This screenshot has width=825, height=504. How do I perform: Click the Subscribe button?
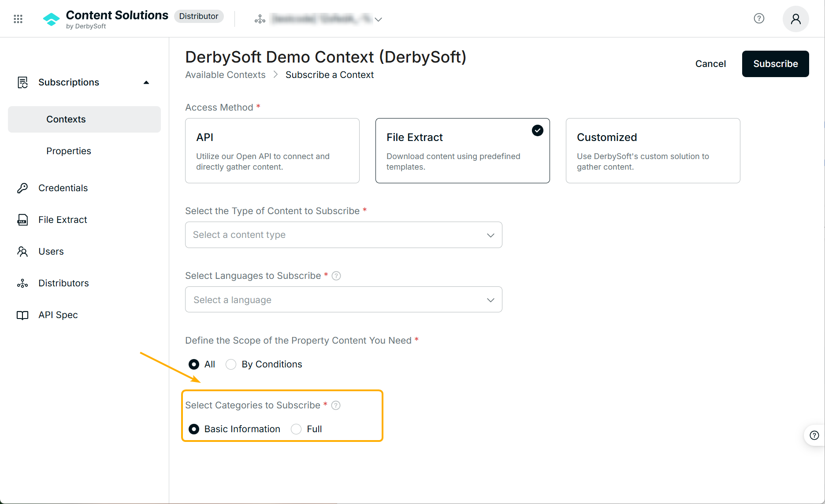(x=776, y=64)
